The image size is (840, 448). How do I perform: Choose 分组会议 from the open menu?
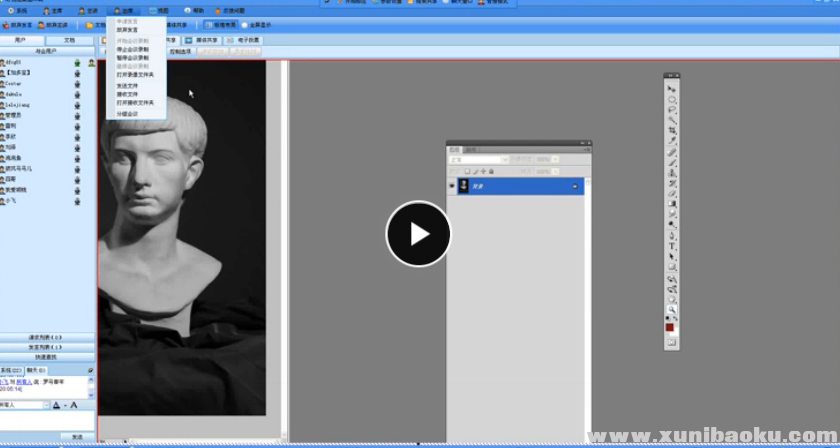(127, 114)
